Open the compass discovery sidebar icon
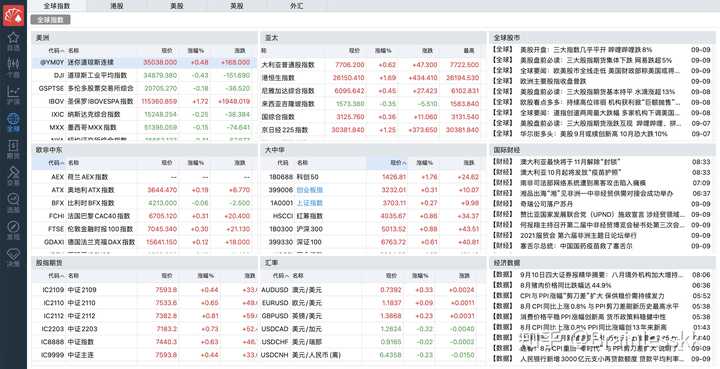This screenshot has width=720, height=369. pos(13,230)
